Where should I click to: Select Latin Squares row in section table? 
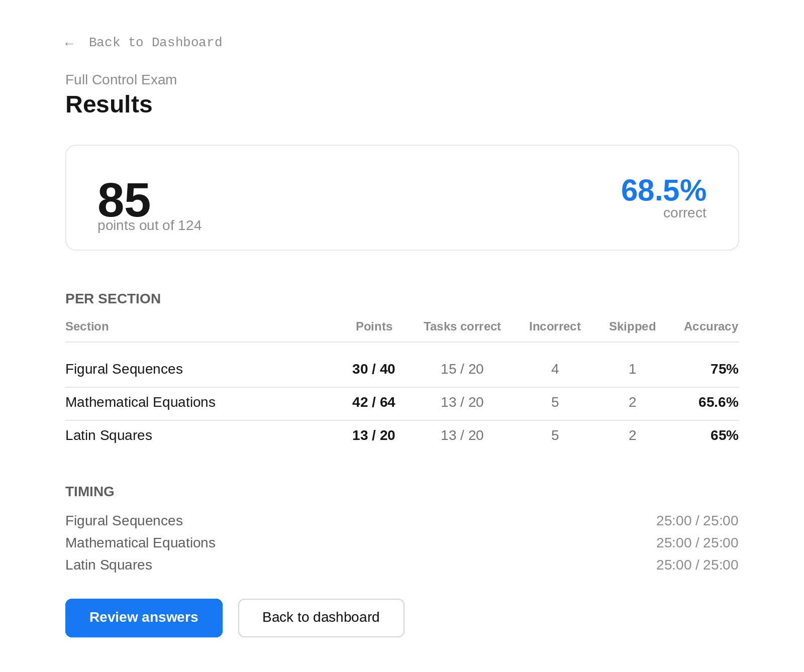pos(402,435)
